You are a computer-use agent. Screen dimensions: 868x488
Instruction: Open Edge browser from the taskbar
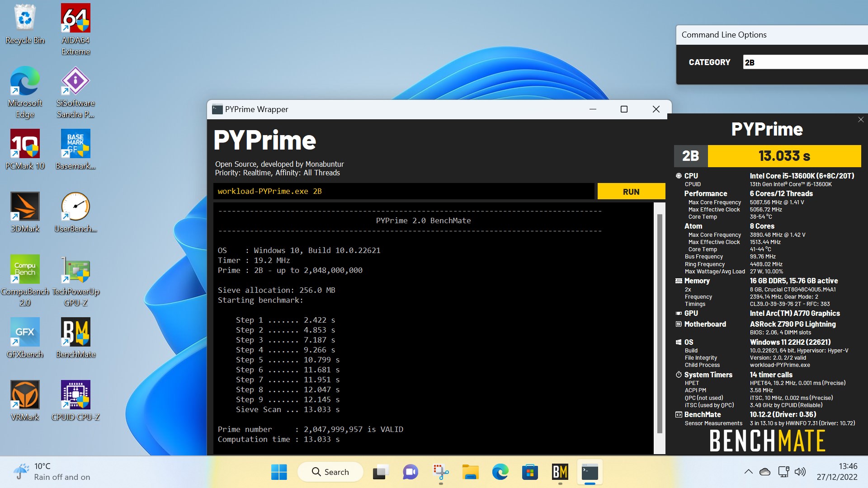(x=500, y=472)
